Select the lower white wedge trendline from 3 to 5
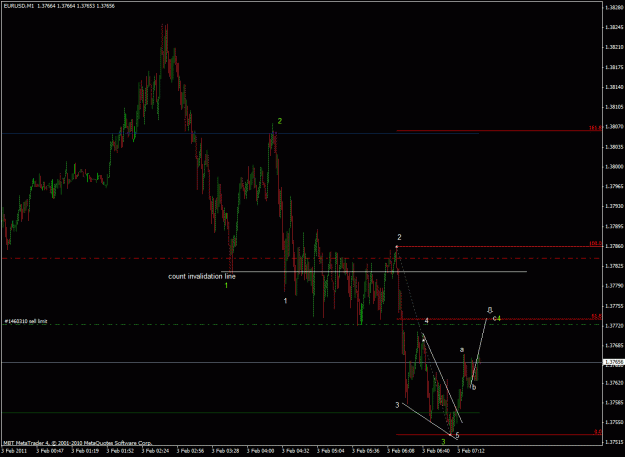This screenshot has height=457, width=625. [430, 422]
